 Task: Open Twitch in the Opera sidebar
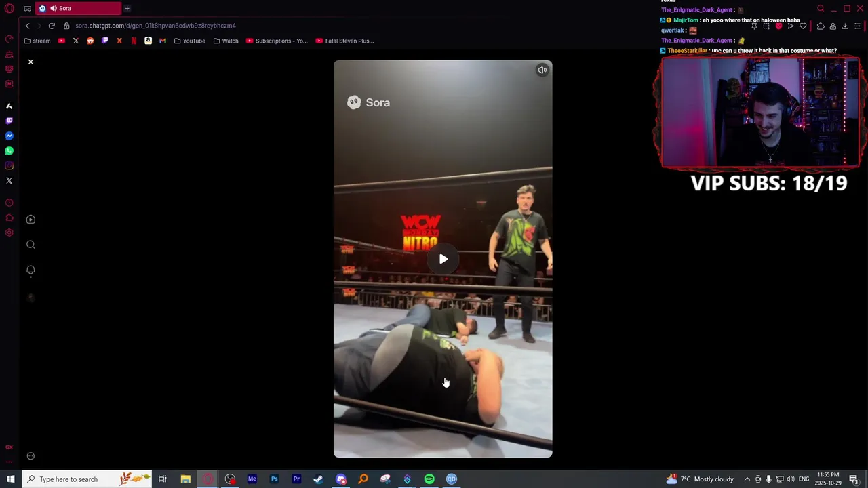point(9,121)
